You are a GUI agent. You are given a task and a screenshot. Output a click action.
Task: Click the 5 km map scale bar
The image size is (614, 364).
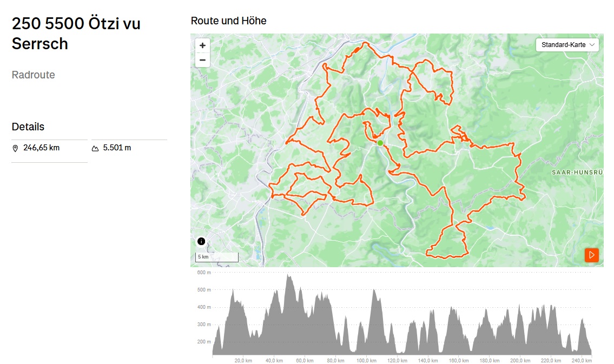click(217, 257)
